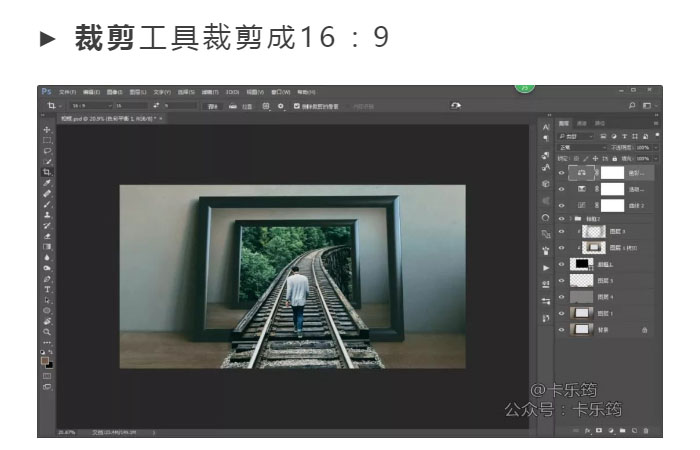Click the Clear ratio button
700x450 pixels.
pos(212,106)
